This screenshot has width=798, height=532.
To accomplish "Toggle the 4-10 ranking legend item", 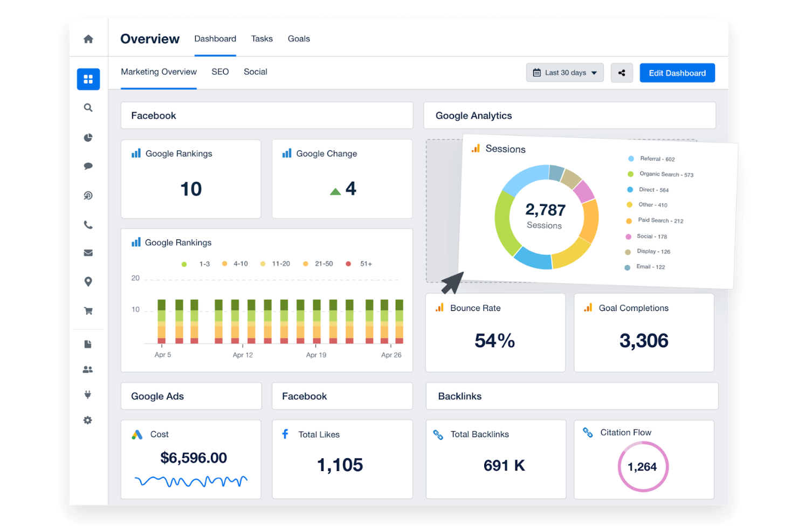I will pos(235,264).
